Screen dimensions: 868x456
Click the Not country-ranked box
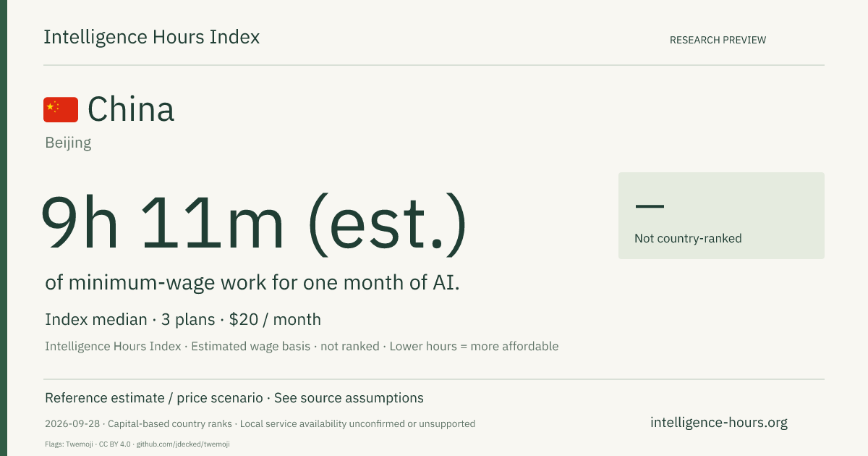point(721,216)
